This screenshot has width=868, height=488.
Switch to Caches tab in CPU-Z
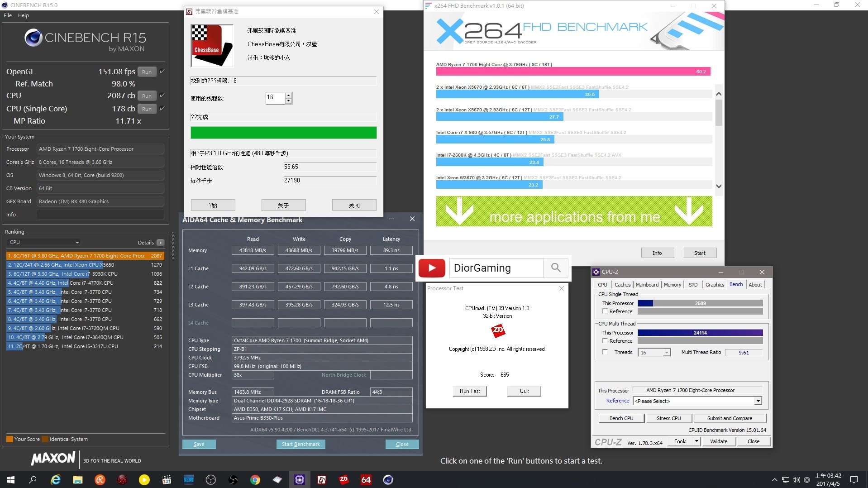click(622, 285)
